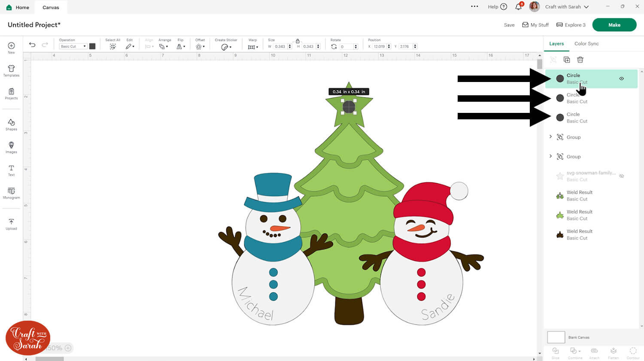Viewport: 644px width, 361px height.
Task: Click the Cricut home logo icon
Action: coord(9,7)
